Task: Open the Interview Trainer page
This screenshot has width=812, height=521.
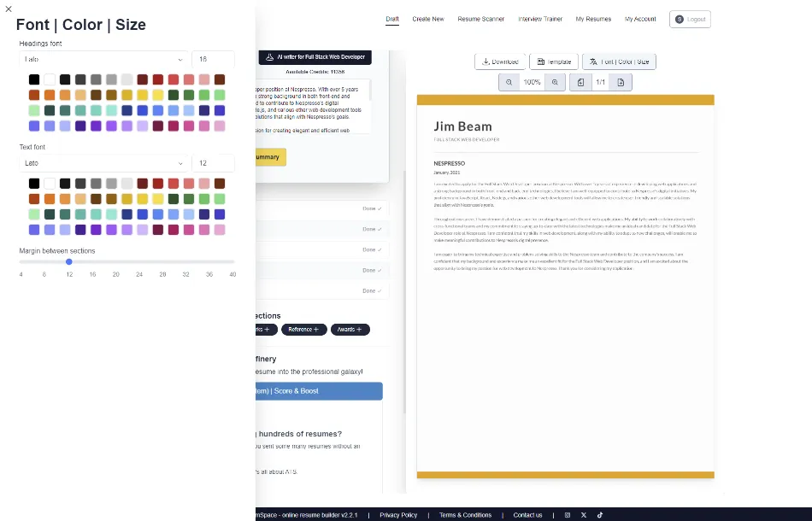Action: 540,19
